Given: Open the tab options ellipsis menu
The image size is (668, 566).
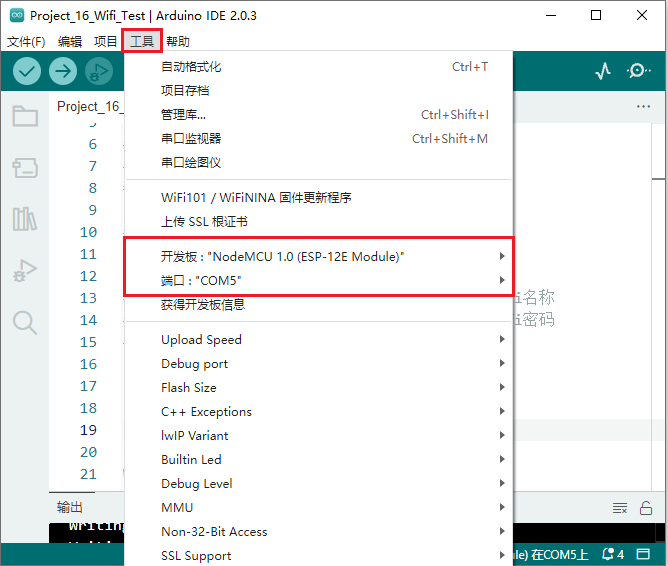Looking at the screenshot, I should tap(643, 106).
